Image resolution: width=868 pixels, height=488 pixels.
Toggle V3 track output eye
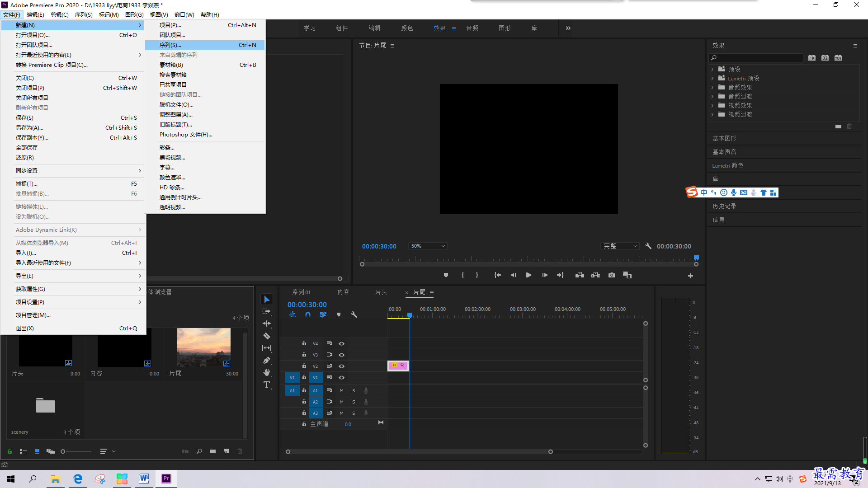pos(342,355)
